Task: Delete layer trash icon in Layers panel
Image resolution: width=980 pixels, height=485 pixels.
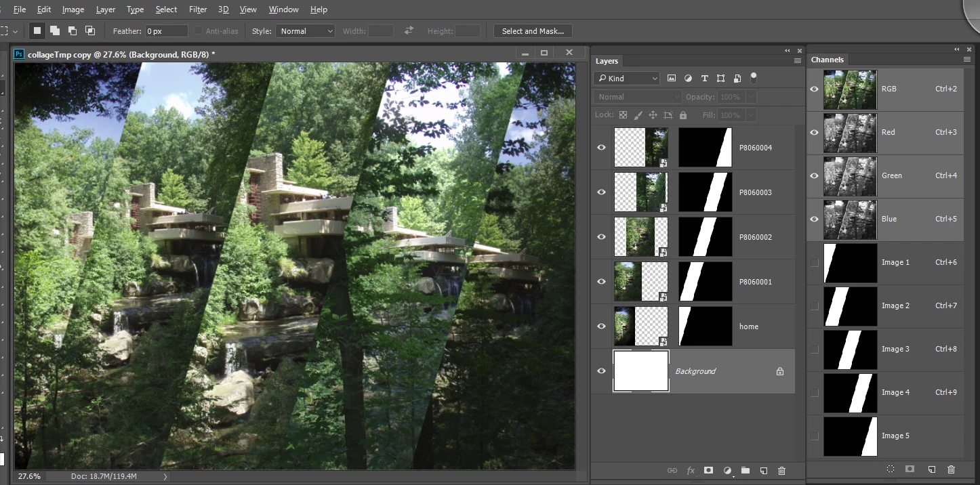Action: [x=781, y=470]
